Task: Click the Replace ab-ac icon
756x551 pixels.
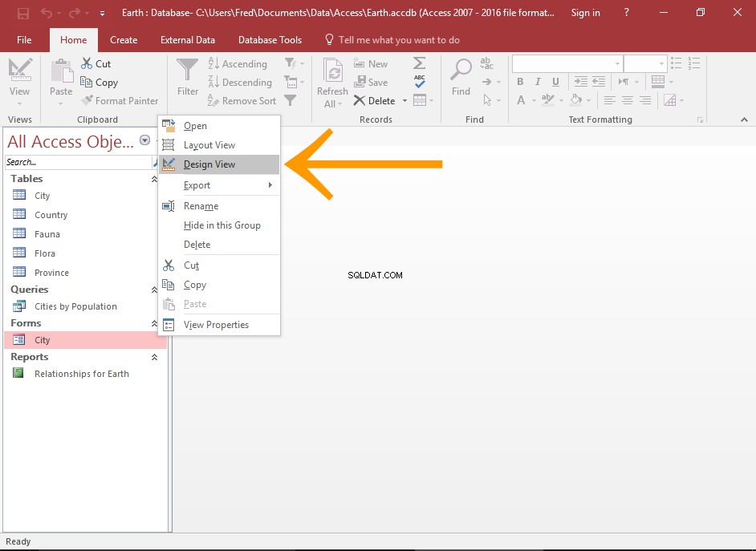Action: [x=487, y=63]
